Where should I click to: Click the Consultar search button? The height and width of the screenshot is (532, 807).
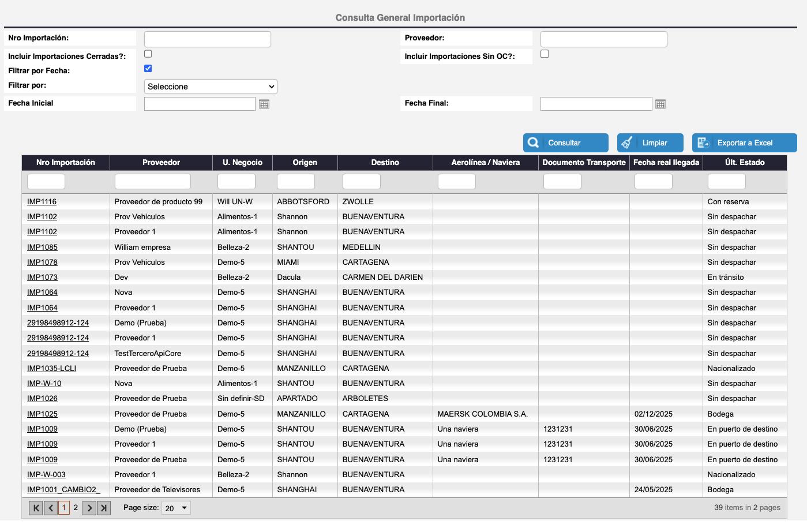pos(565,143)
